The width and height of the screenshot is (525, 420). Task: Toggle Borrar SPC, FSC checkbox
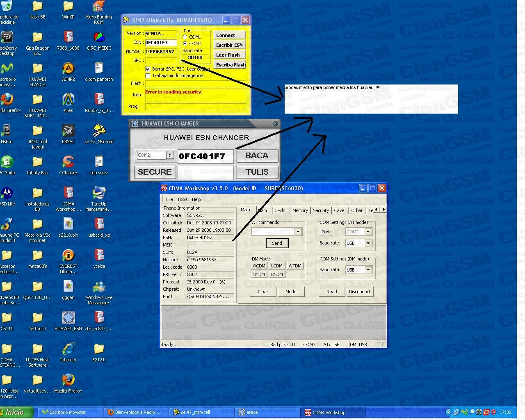(x=148, y=69)
